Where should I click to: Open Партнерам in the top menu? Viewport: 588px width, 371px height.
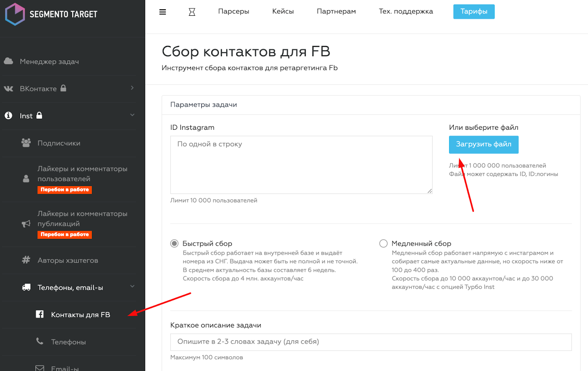(x=336, y=11)
